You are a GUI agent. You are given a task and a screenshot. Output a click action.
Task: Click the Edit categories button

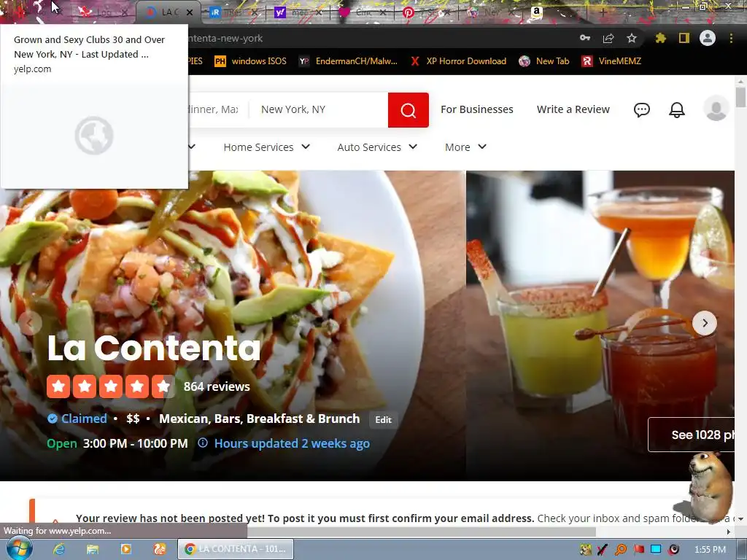(383, 419)
